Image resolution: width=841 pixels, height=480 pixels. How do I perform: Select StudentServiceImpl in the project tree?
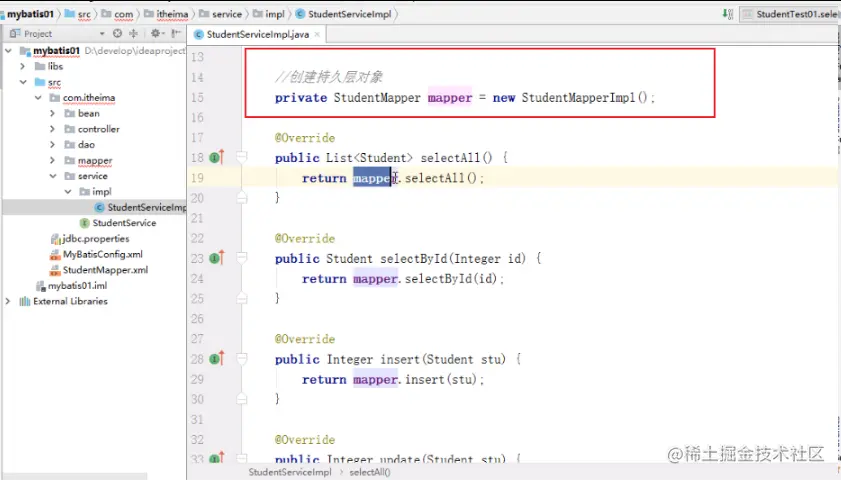tap(146, 207)
